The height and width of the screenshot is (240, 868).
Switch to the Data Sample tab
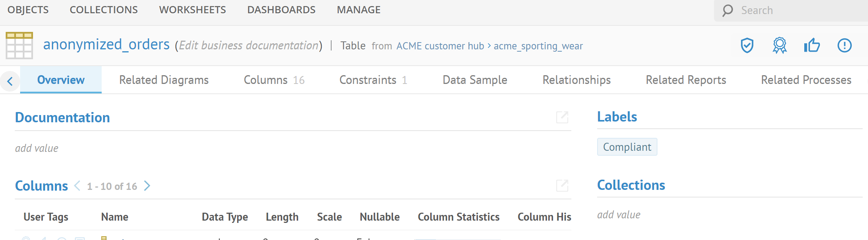click(475, 80)
